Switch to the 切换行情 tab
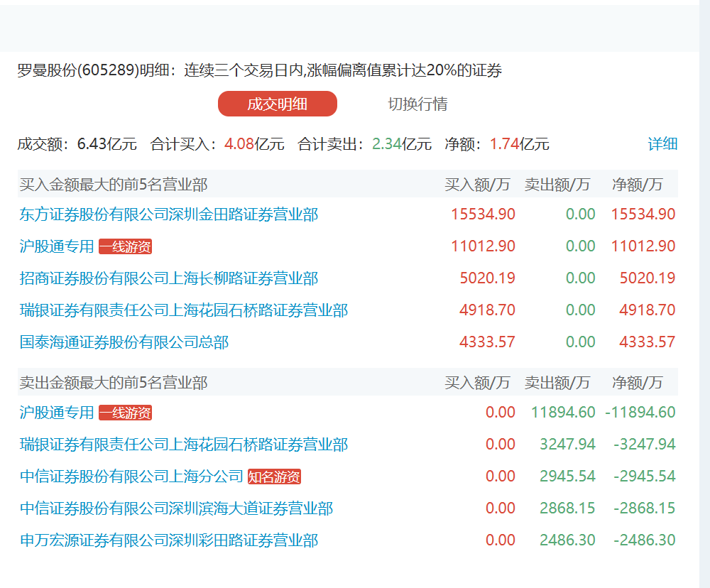The height and width of the screenshot is (588, 710). point(417,104)
